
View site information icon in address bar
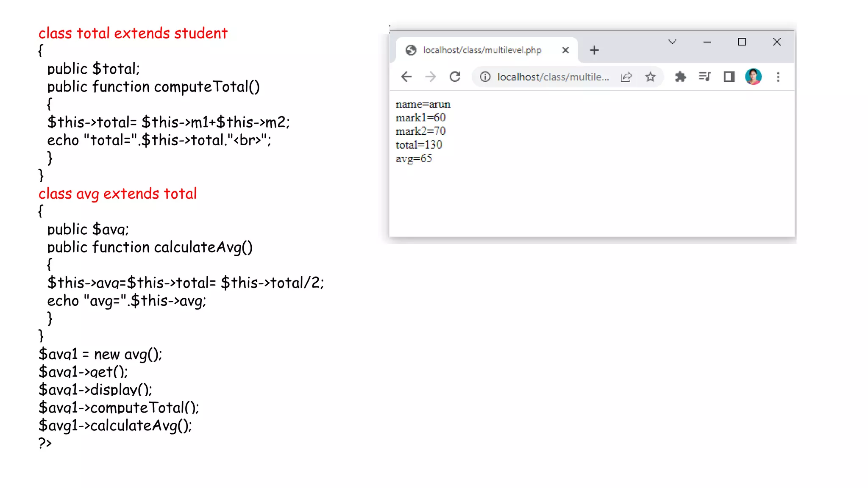[x=485, y=77]
